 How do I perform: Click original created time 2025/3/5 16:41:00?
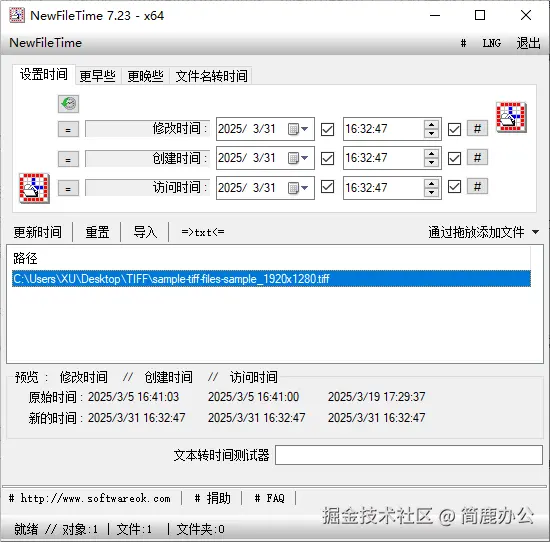(x=253, y=397)
